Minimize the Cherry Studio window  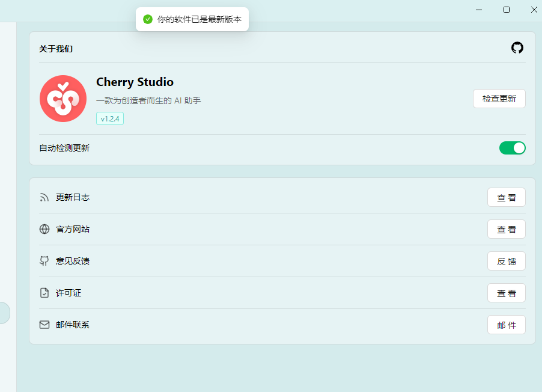click(479, 10)
